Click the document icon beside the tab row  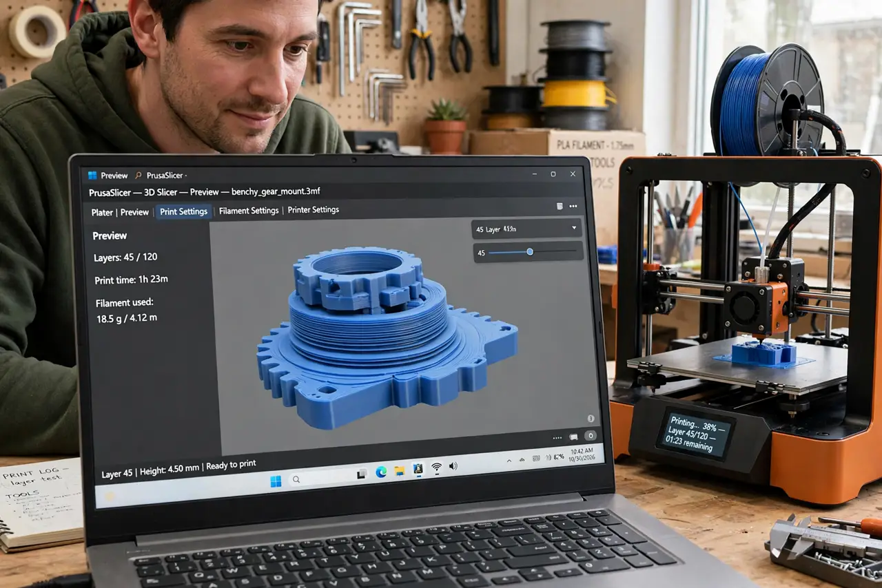tap(560, 206)
